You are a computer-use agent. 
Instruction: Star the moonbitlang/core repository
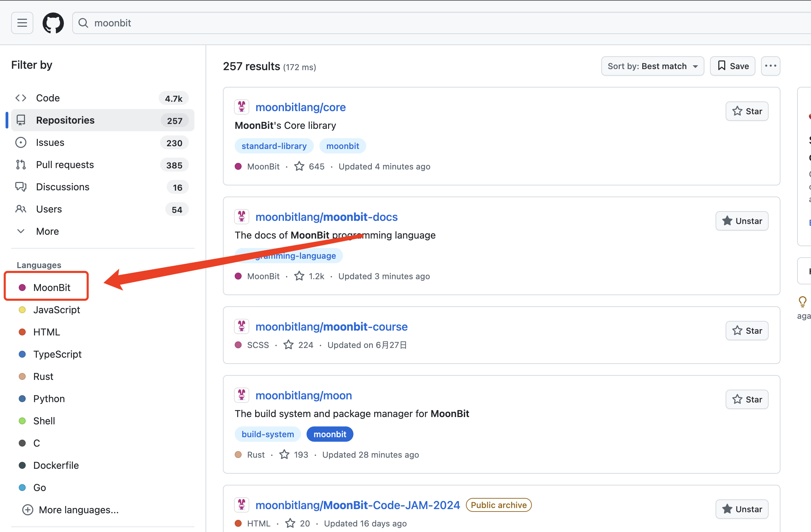pyautogui.click(x=747, y=111)
